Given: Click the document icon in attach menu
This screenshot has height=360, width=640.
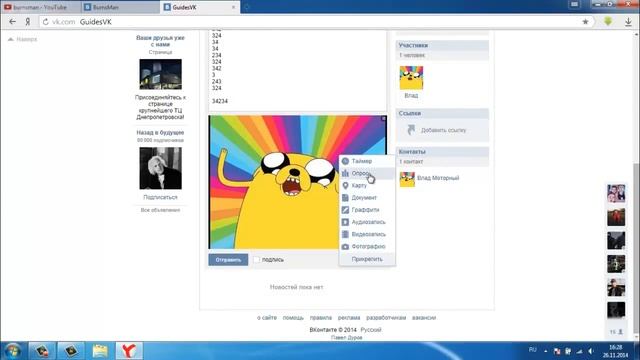Looking at the screenshot, I should click(x=345, y=198).
